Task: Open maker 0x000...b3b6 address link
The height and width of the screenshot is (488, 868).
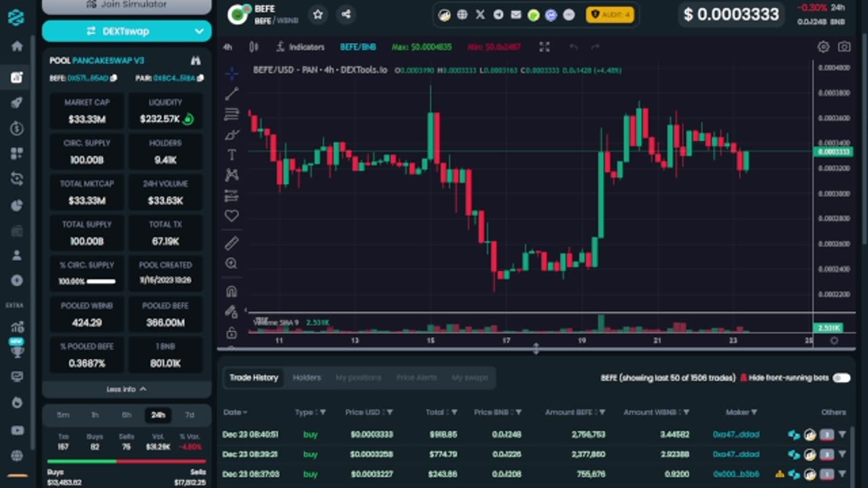Action: (736, 474)
